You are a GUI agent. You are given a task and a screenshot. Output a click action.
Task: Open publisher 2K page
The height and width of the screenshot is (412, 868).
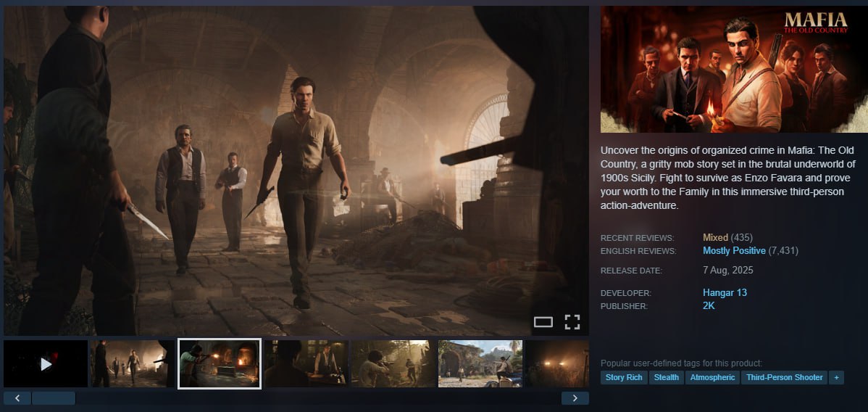709,305
